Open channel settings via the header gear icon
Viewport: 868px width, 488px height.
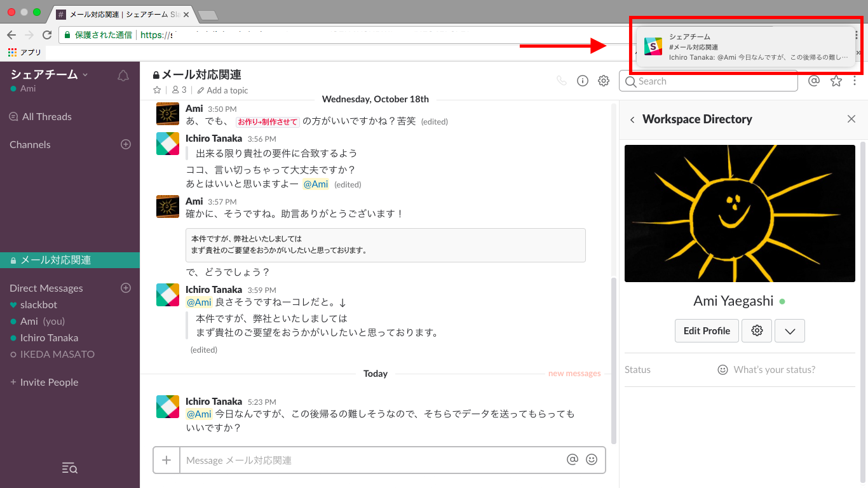(x=603, y=81)
